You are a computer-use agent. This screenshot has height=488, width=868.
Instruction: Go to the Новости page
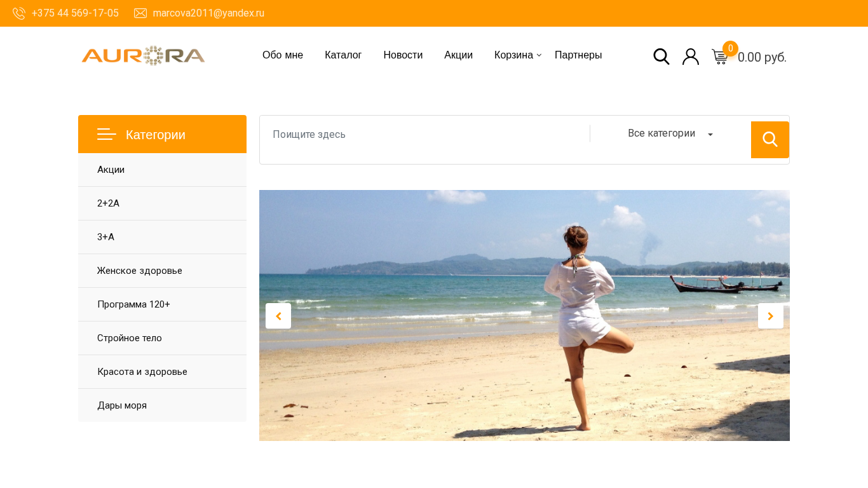(x=403, y=55)
